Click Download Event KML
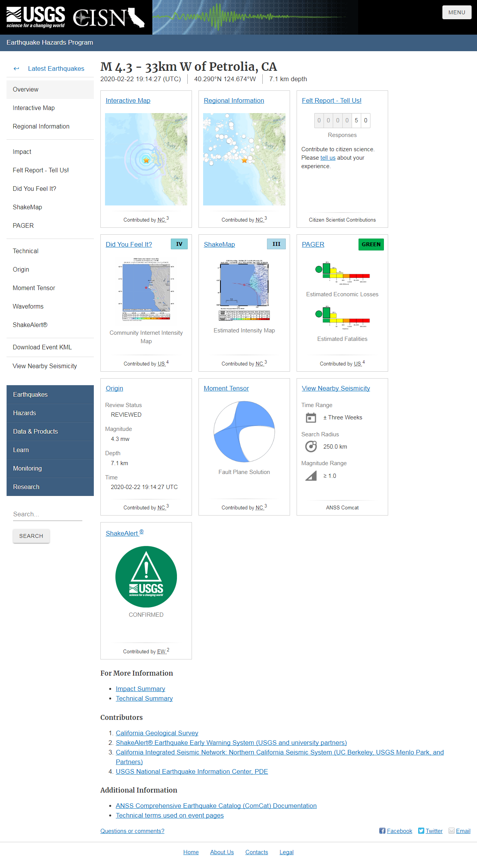 (50, 347)
